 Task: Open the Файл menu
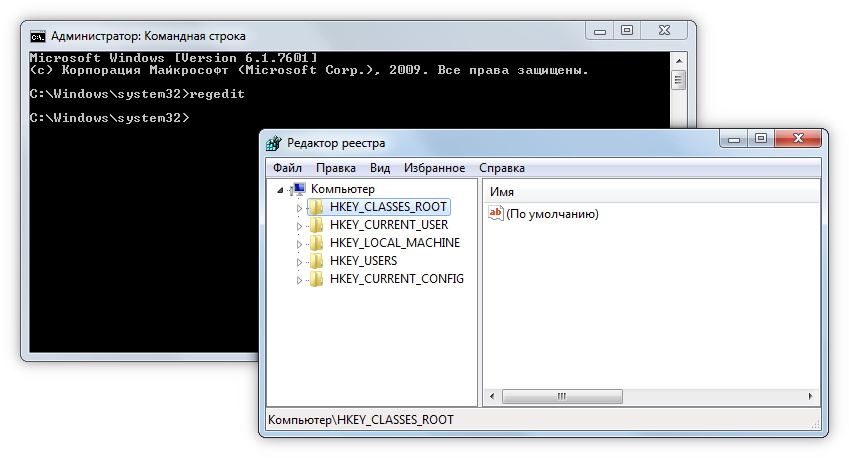[x=287, y=168]
